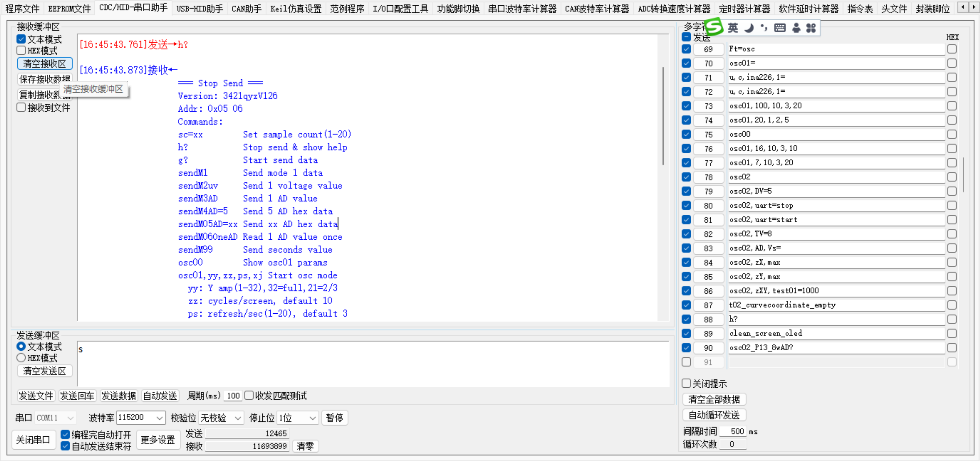Click the 关闭串口 button
Image resolution: width=980 pixels, height=461 pixels.
tap(33, 440)
